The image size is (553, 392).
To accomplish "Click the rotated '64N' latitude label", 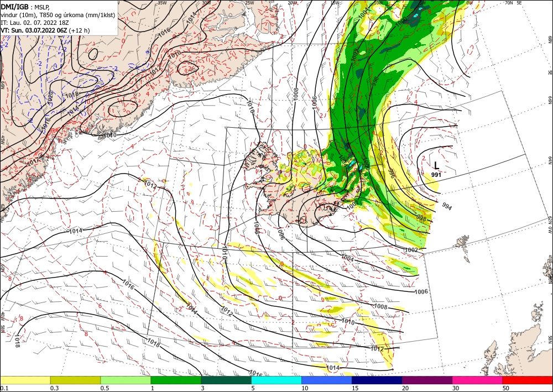I will click(x=550, y=160).
